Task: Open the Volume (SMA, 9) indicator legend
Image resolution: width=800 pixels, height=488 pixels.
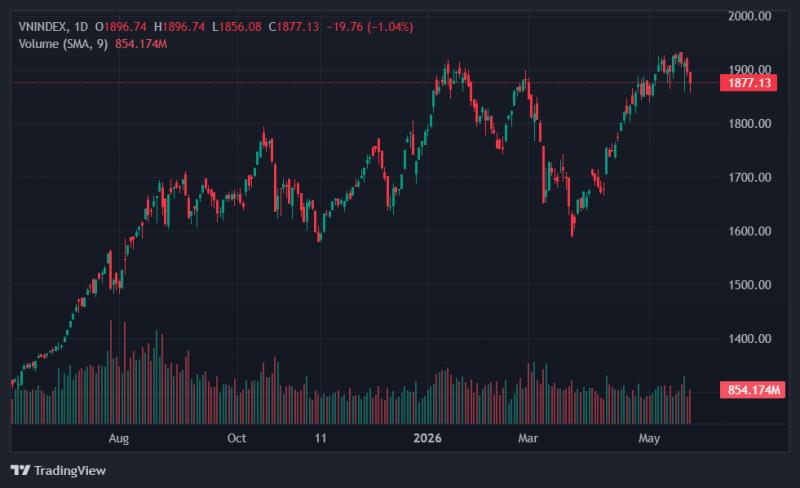Action: 63,44
